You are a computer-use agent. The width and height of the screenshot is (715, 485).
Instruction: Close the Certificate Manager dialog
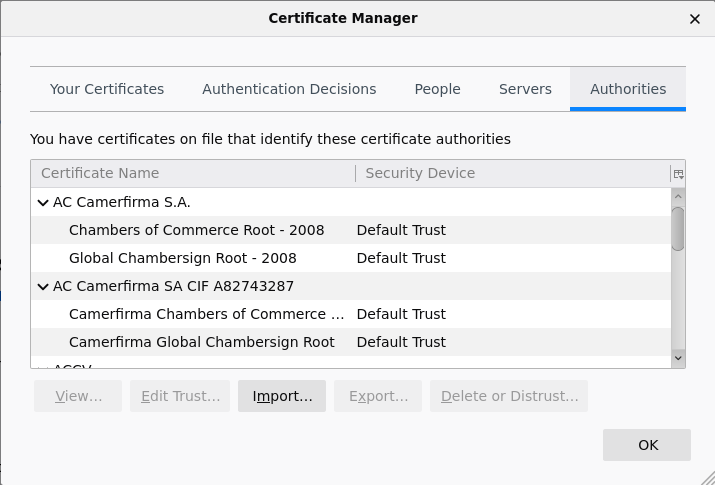tap(695, 18)
